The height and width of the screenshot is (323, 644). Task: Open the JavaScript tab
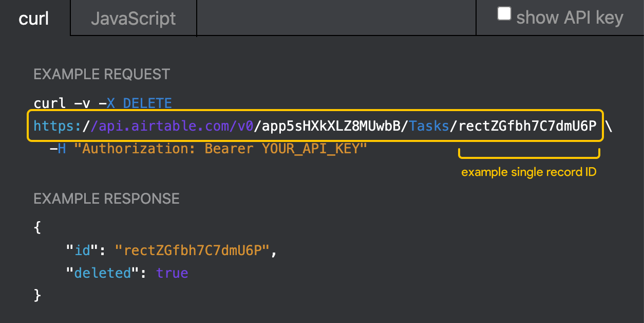[133, 19]
